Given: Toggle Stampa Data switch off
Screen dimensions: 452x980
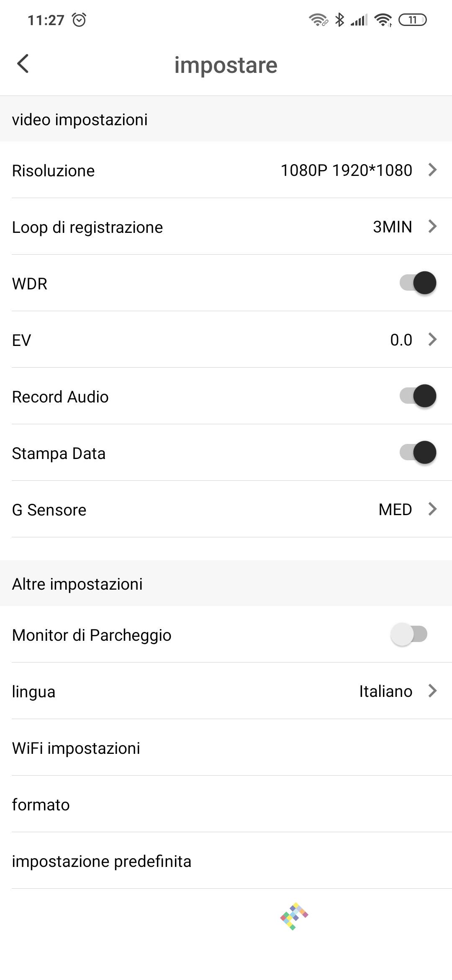Looking at the screenshot, I should (x=418, y=452).
